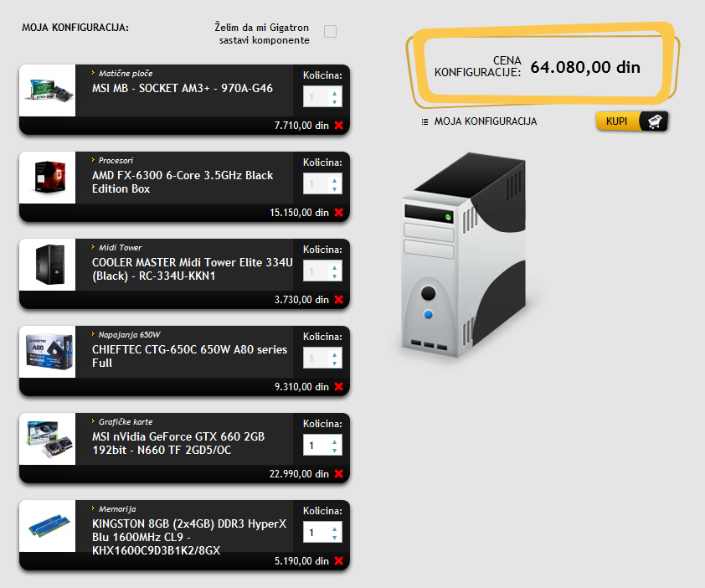Click the list icon beside MOJA KONFIGURACIJA
705x588 pixels.
pos(425,122)
